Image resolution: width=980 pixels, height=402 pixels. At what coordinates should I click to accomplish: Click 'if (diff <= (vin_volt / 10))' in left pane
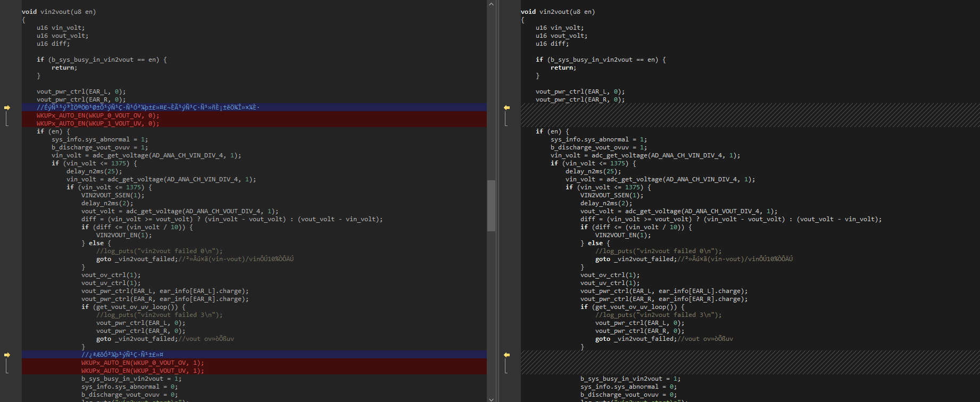(137, 227)
